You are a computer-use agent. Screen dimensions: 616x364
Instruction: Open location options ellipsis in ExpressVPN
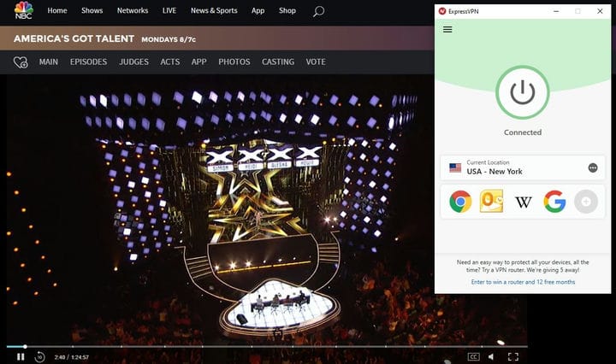[x=593, y=167]
